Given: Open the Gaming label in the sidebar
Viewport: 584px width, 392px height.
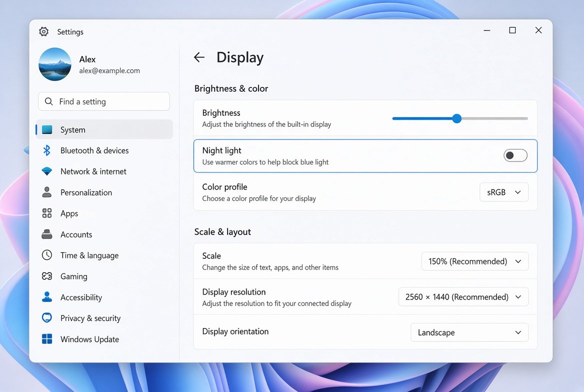Looking at the screenshot, I should (x=74, y=276).
